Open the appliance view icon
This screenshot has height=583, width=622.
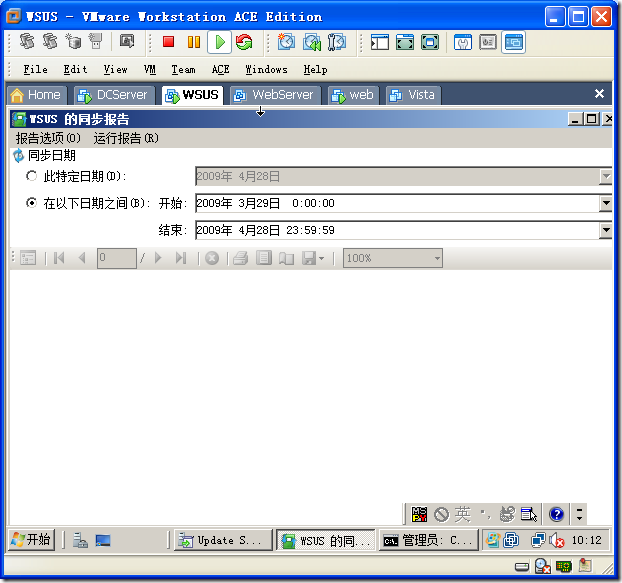click(x=488, y=42)
